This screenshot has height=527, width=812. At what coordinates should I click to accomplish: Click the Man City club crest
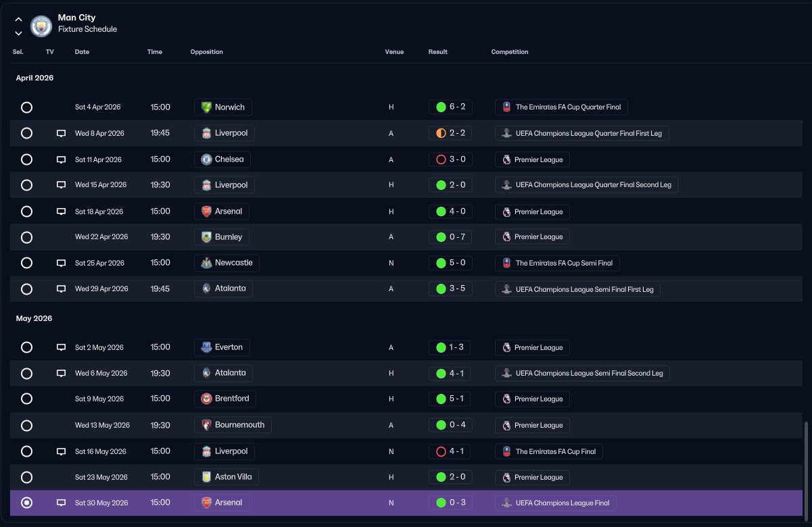pos(41,26)
